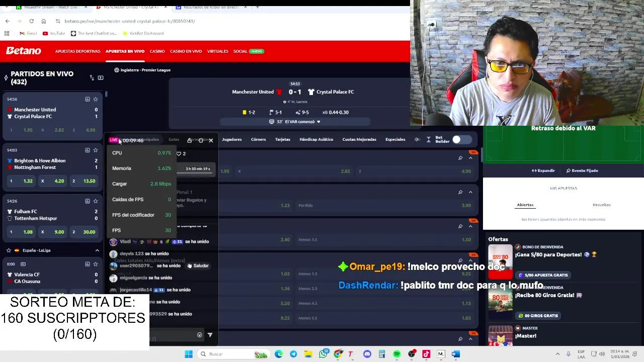This screenshot has width=644, height=362.
Task: Open TikTok from the taskbar
Action: pyautogui.click(x=426, y=354)
